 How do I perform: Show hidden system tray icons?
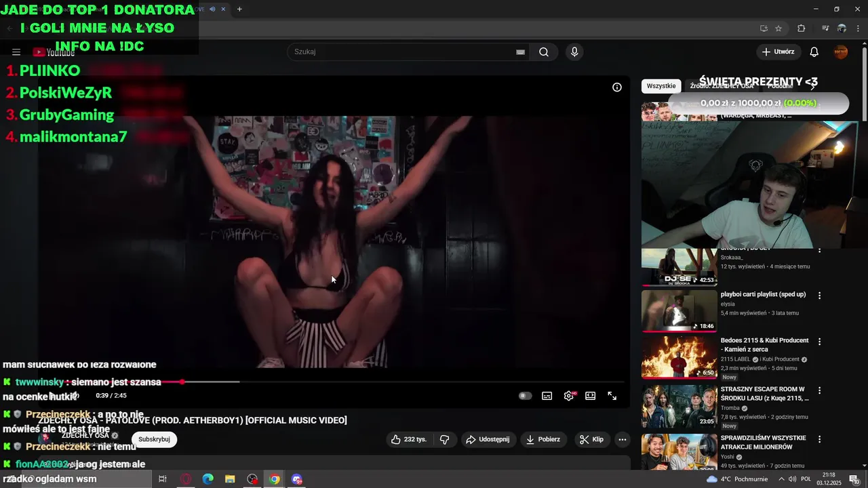(781, 479)
